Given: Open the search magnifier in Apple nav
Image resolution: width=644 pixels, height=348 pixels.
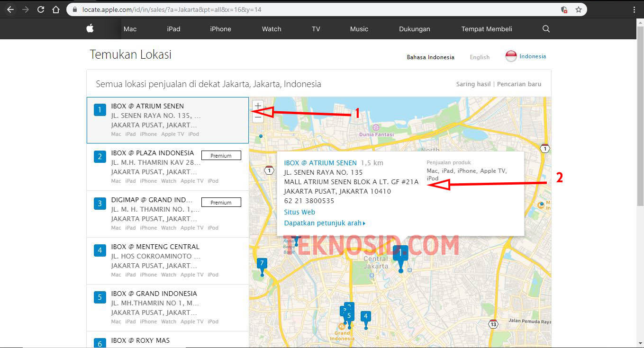Looking at the screenshot, I should click(x=546, y=29).
